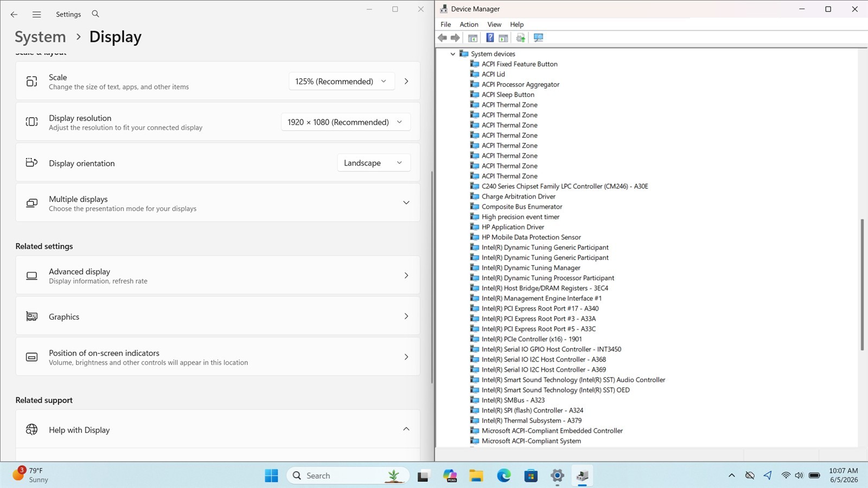Open Microsoft 365 Copilot taskbar icon
This screenshot has height=488, width=868.
click(450, 476)
